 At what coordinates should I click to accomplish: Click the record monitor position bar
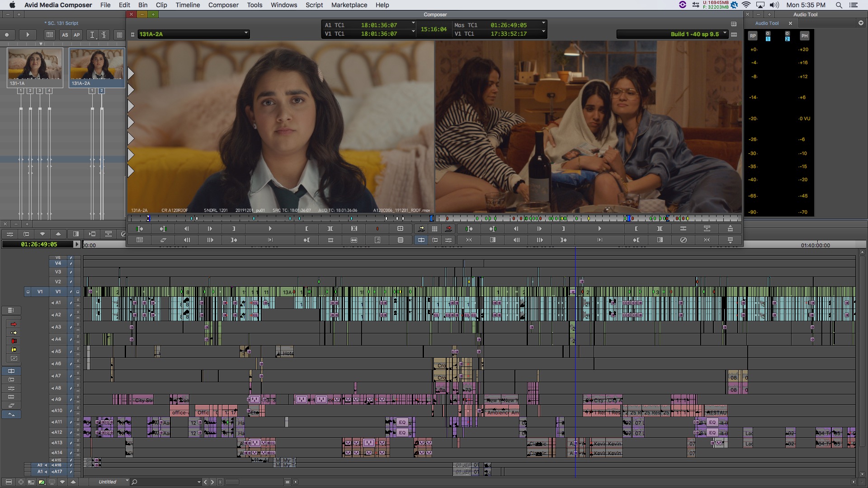pyautogui.click(x=588, y=219)
